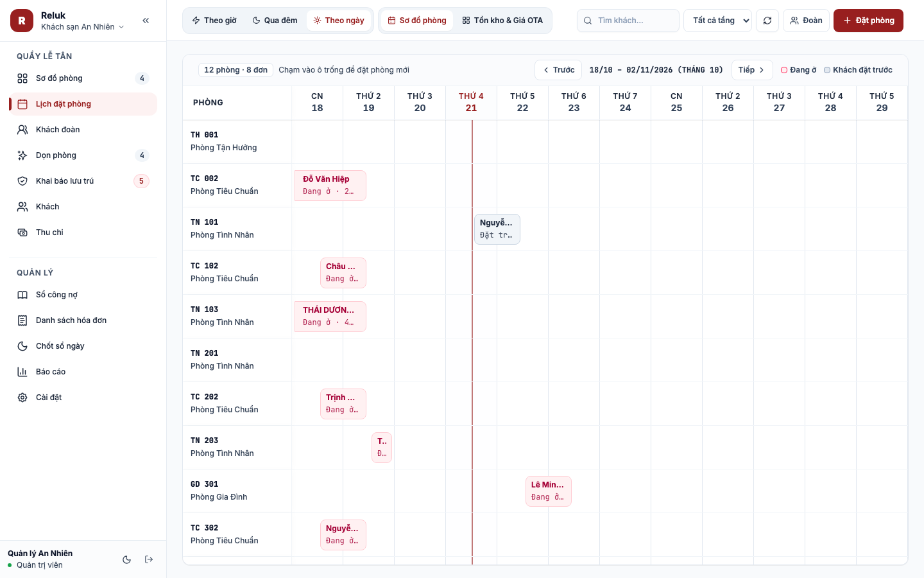
Task: Click the Đặt phòng button
Action: click(868, 21)
